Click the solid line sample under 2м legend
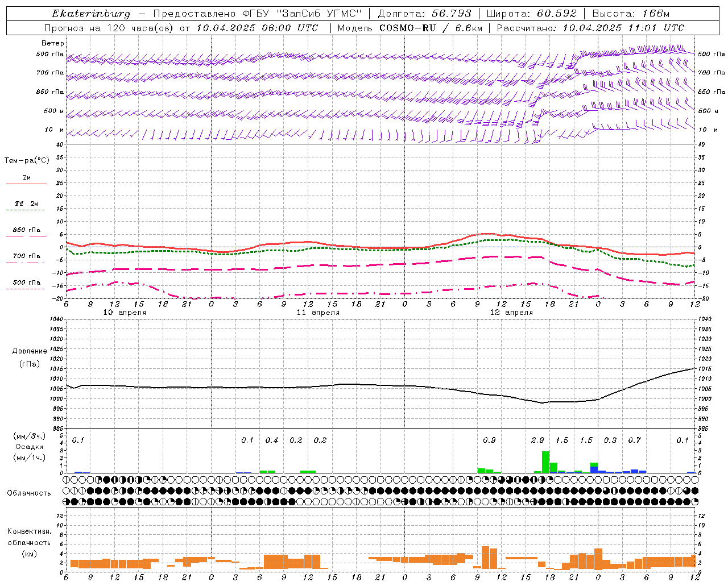 point(26,184)
